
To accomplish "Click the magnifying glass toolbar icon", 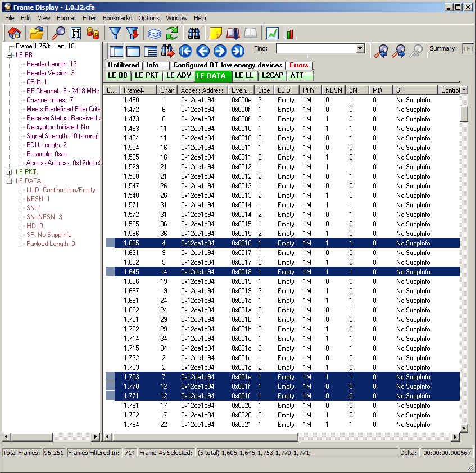I will [58, 33].
